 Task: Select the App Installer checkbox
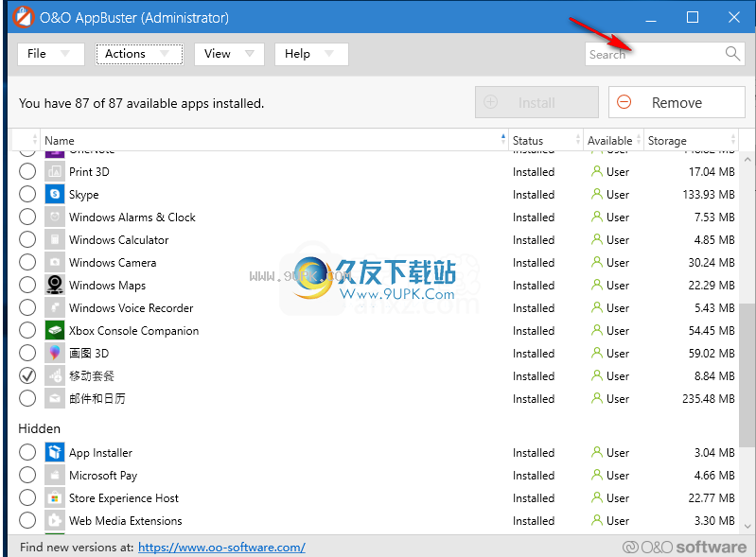pyautogui.click(x=27, y=452)
